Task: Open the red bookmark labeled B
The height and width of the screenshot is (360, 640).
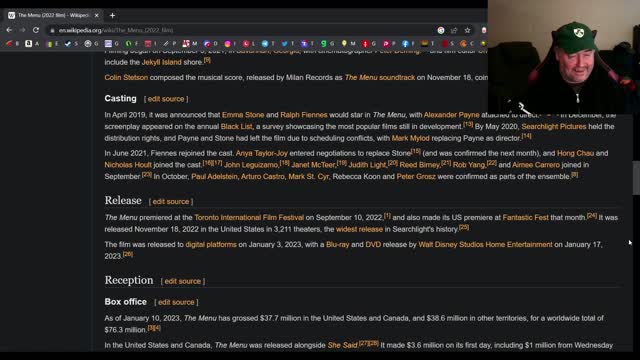Action: point(12,43)
